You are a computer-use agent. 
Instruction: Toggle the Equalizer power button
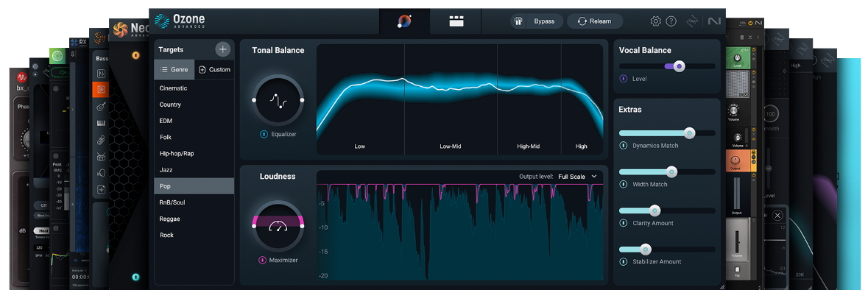pos(264,134)
